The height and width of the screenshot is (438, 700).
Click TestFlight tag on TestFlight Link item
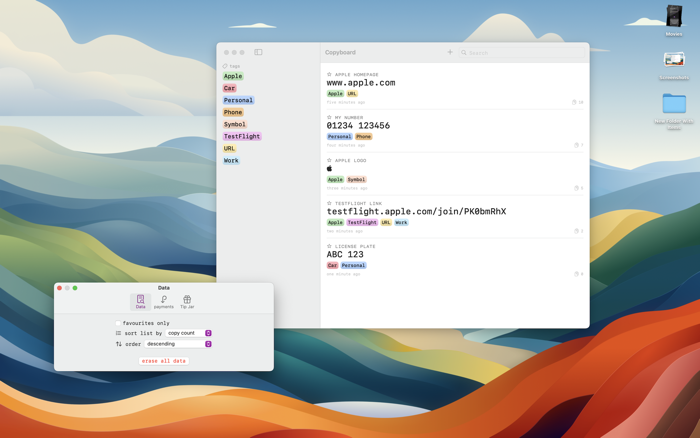click(x=362, y=222)
